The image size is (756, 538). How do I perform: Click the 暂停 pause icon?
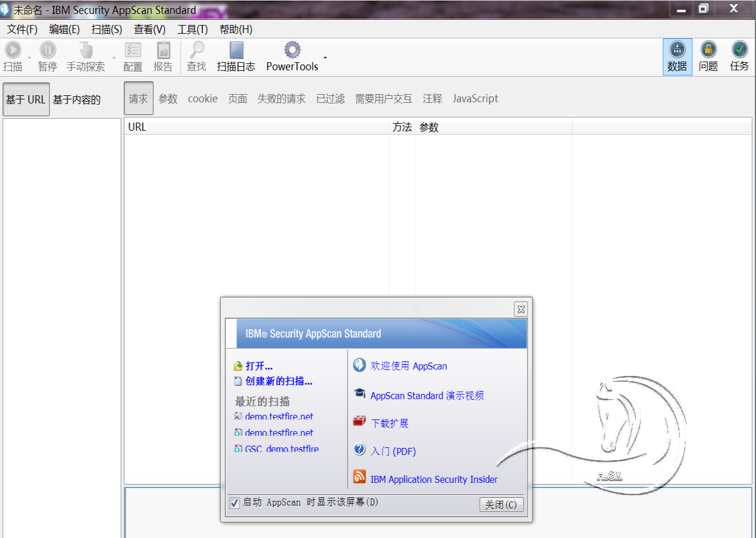tap(48, 50)
